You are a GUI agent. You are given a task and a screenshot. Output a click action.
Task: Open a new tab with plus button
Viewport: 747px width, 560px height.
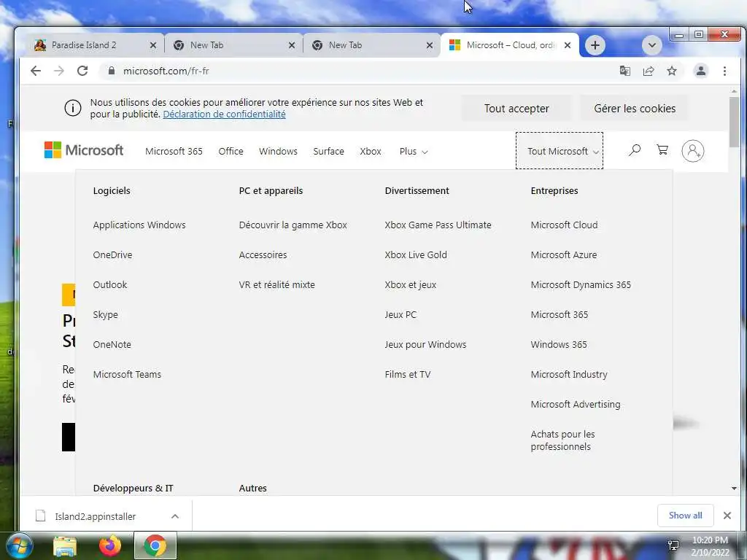pyautogui.click(x=595, y=45)
